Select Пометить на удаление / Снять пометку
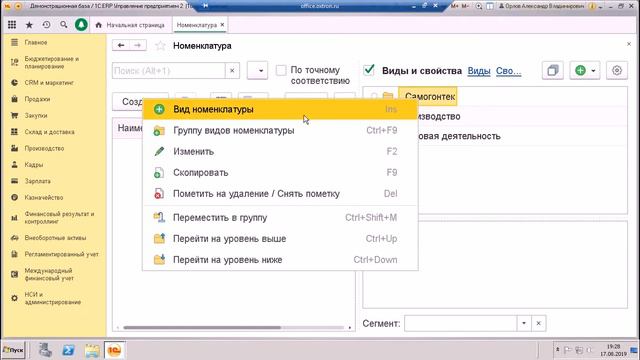 click(280, 194)
